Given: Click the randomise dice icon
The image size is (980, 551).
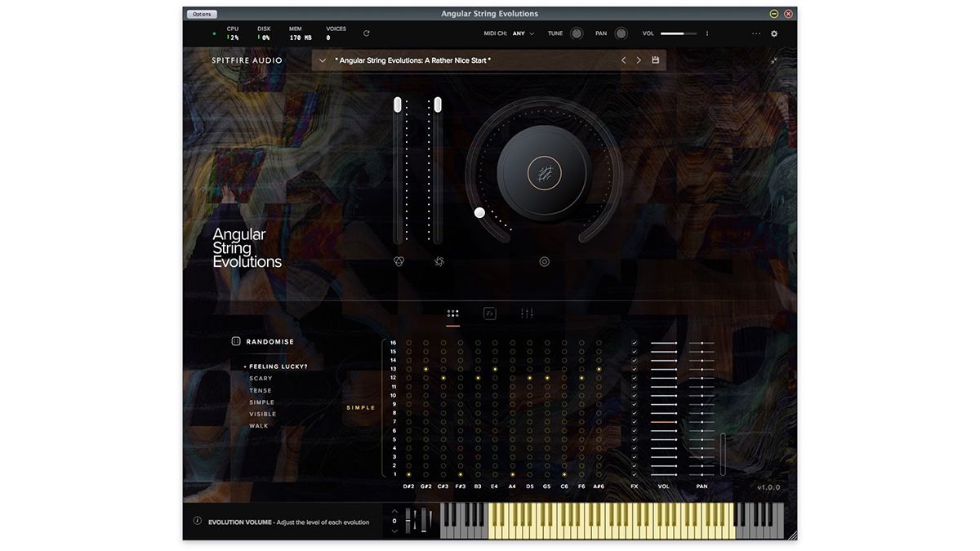Looking at the screenshot, I should [236, 341].
